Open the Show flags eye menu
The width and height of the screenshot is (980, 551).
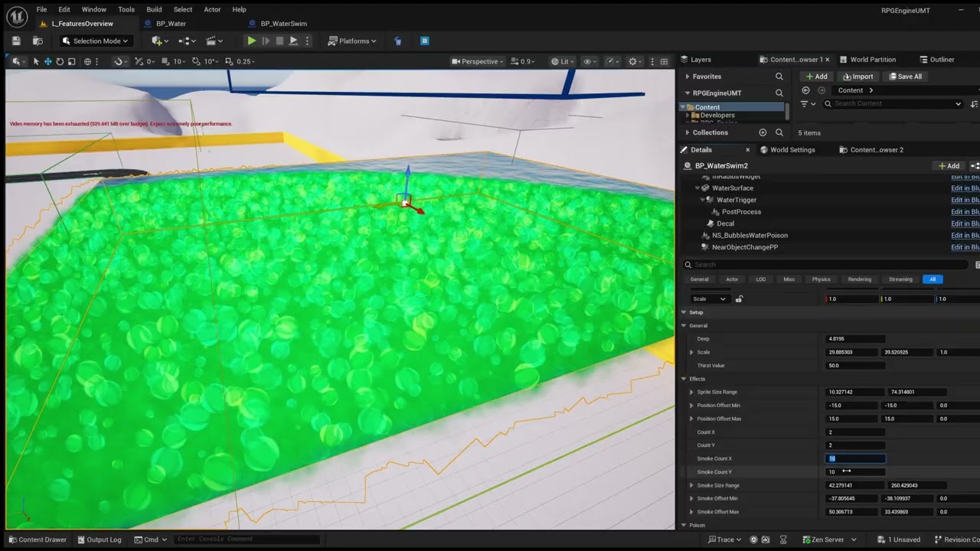[x=590, y=61]
